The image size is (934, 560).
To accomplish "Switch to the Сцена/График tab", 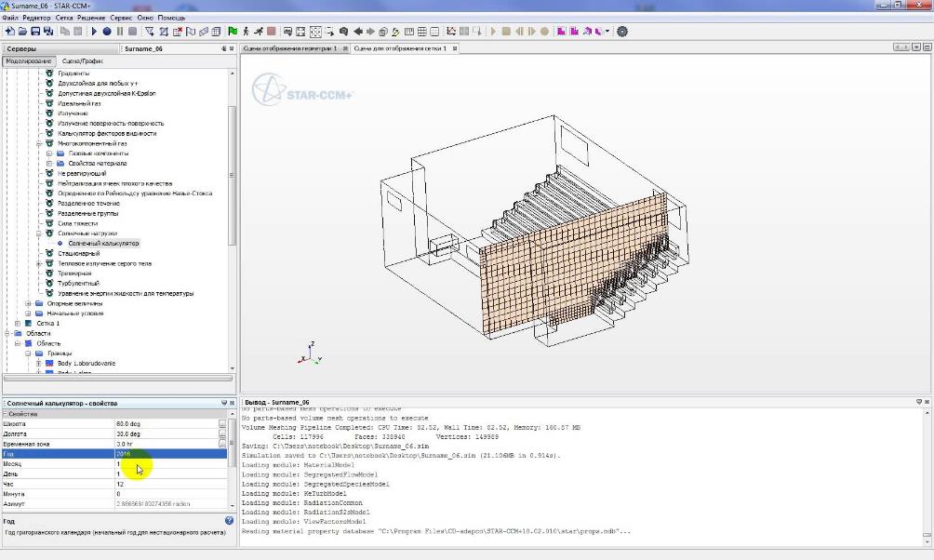I will click(83, 60).
